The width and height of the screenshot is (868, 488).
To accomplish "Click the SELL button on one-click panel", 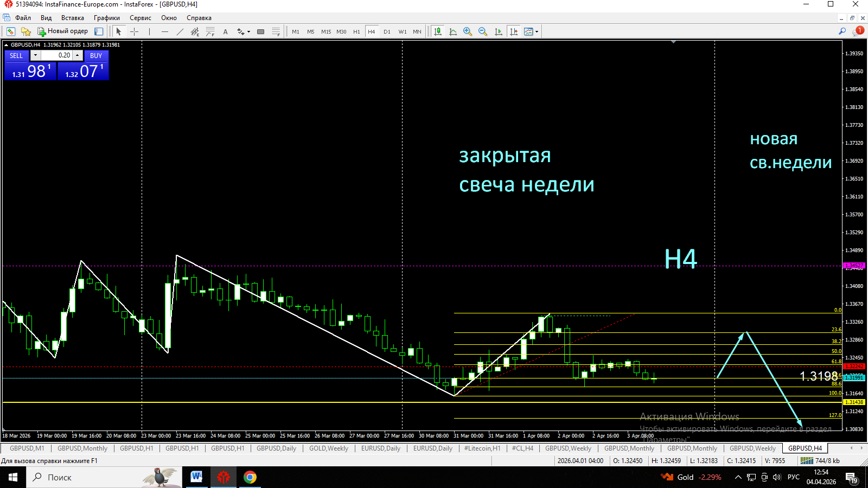I will (x=16, y=55).
